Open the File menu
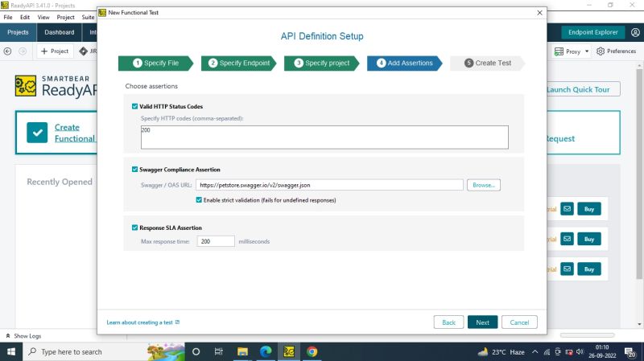644x361 pixels. point(8,17)
